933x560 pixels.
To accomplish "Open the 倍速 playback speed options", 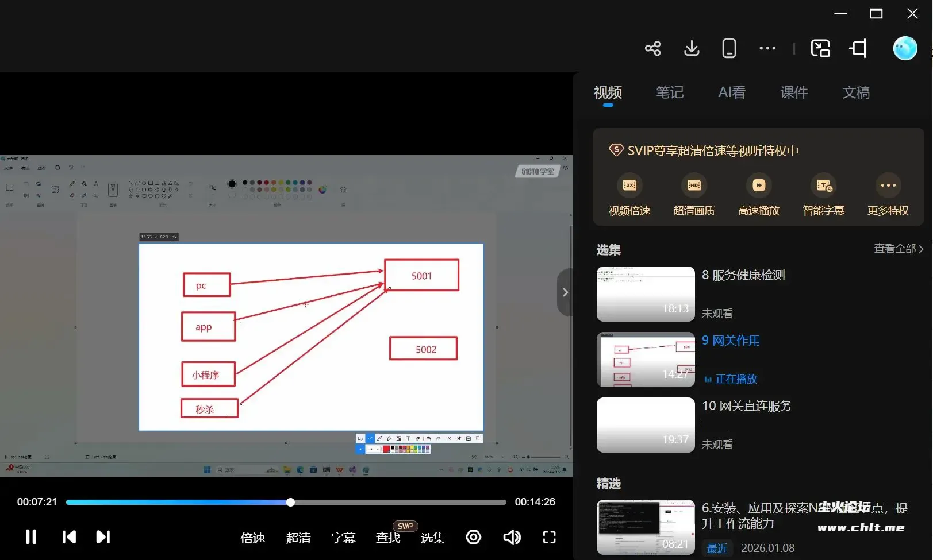I will coord(252,538).
